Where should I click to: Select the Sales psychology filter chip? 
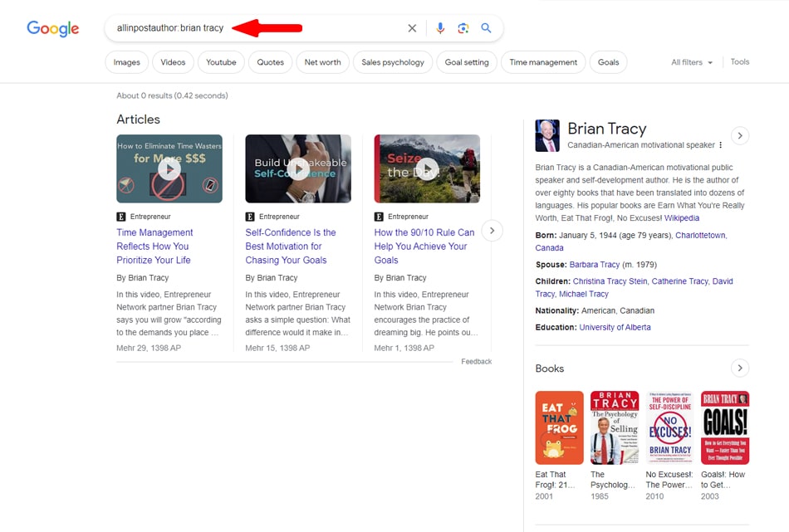point(393,62)
